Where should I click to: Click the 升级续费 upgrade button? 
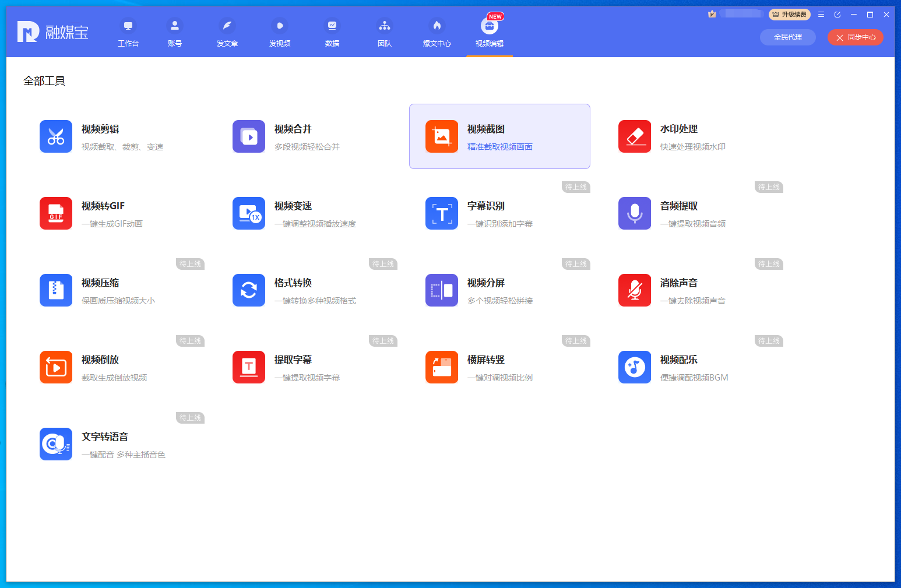click(790, 15)
